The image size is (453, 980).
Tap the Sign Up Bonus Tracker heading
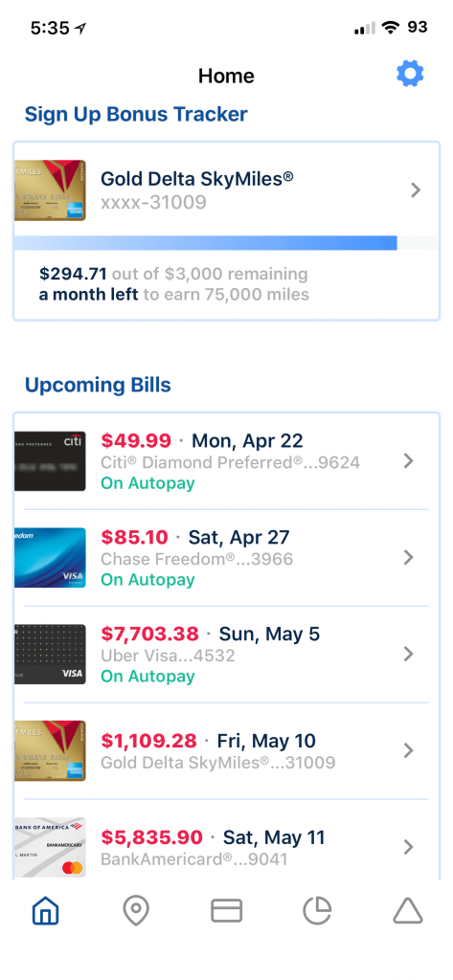point(136,115)
